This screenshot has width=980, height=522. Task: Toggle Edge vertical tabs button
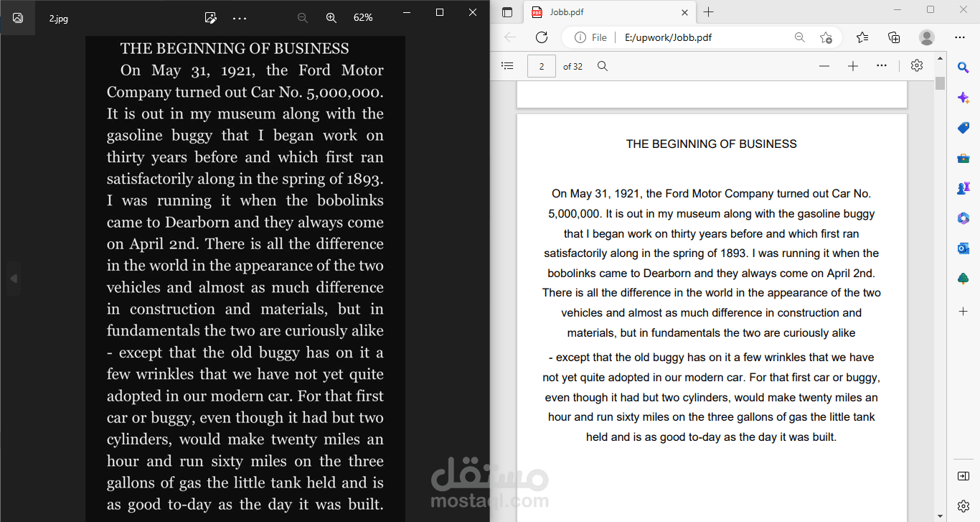coord(507,12)
